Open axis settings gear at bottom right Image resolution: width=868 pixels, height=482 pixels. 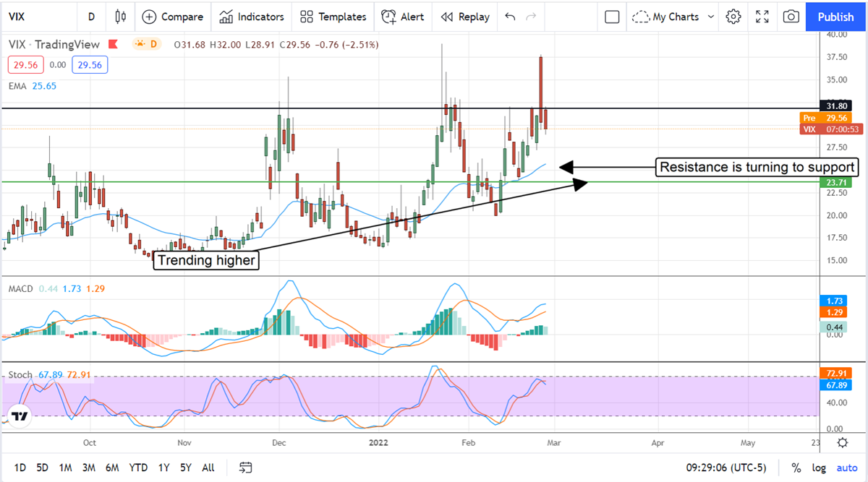click(843, 442)
